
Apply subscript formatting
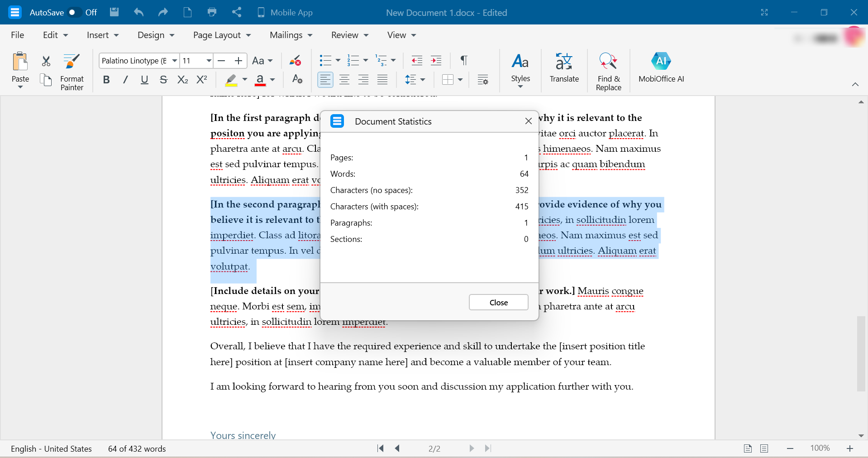click(182, 80)
